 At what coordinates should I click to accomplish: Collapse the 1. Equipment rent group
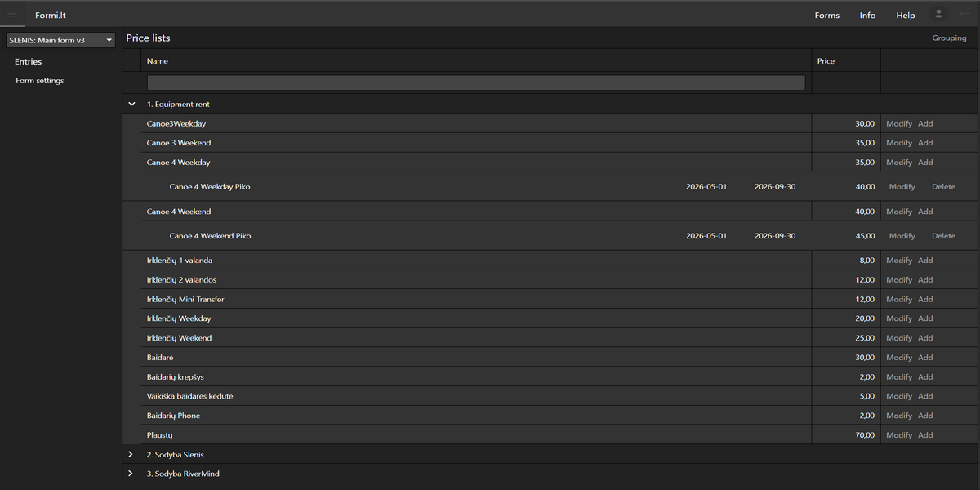click(x=131, y=105)
